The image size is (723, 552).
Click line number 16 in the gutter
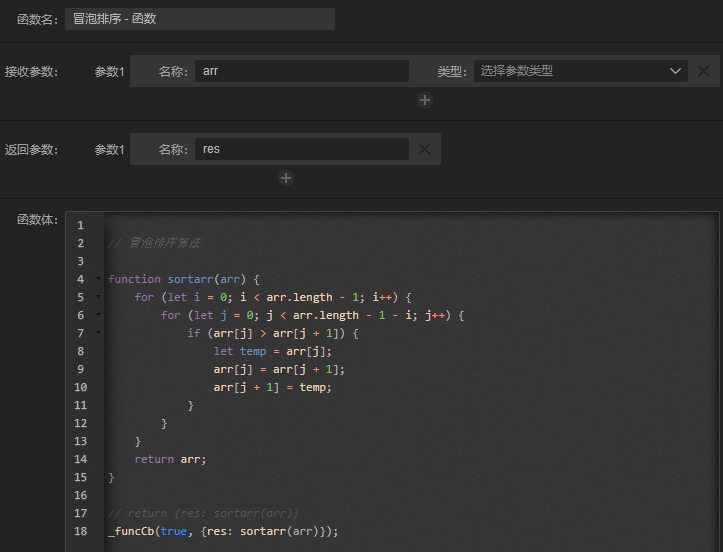(81, 495)
